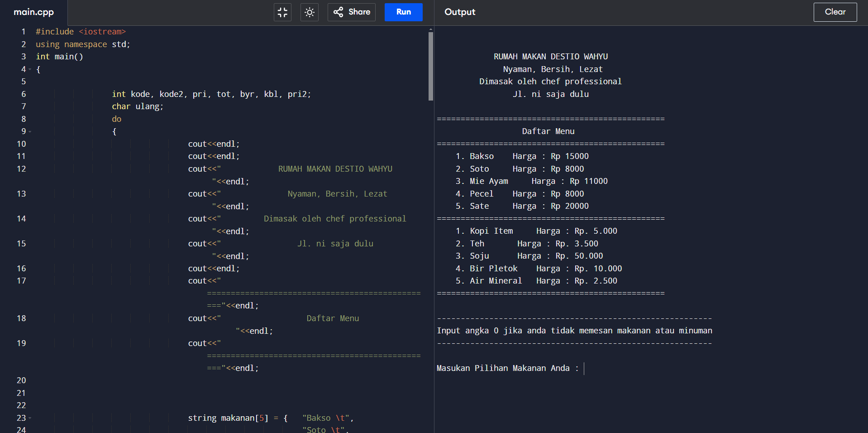Click the 'cout<<endl;' statement on line 16
Screen dimensions: 868x433
point(214,269)
